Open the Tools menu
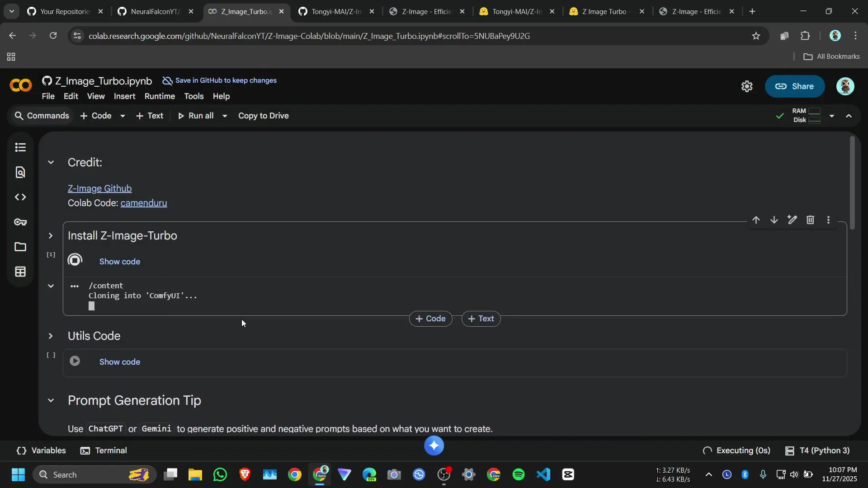This screenshot has height=488, width=868. click(193, 96)
